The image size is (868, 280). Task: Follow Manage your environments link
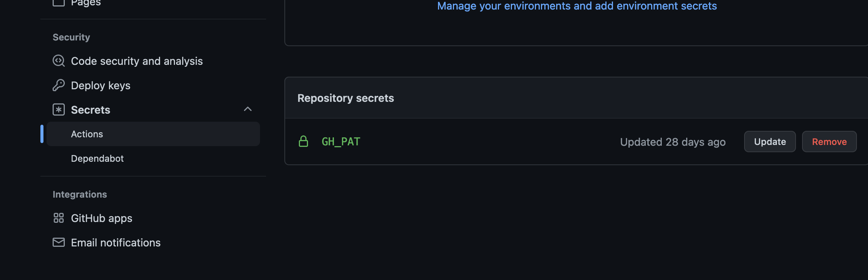577,6
